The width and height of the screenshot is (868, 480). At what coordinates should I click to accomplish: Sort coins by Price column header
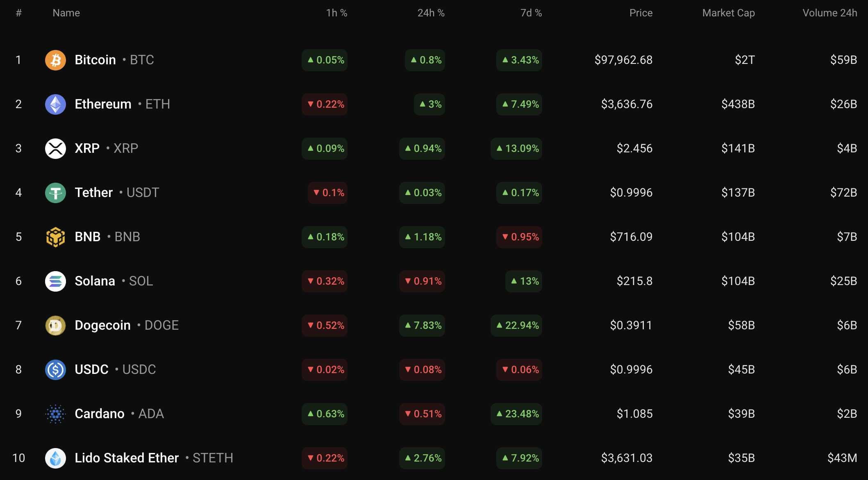pyautogui.click(x=641, y=13)
